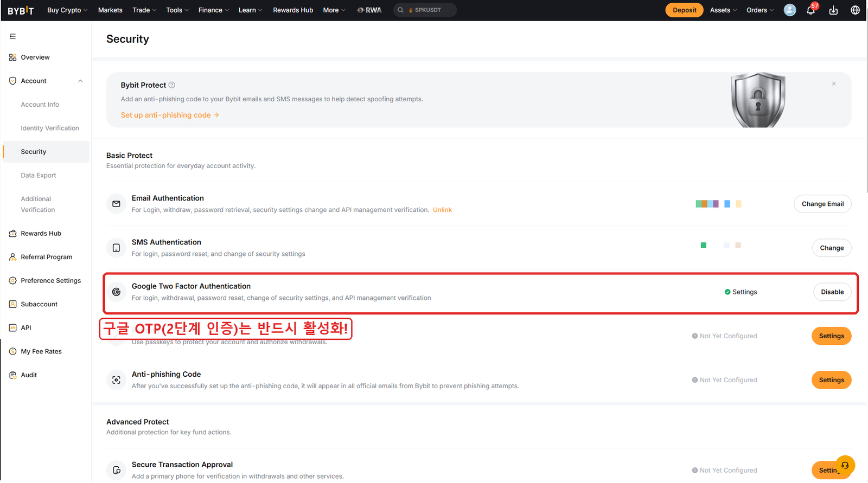Click the user profile avatar icon

790,10
